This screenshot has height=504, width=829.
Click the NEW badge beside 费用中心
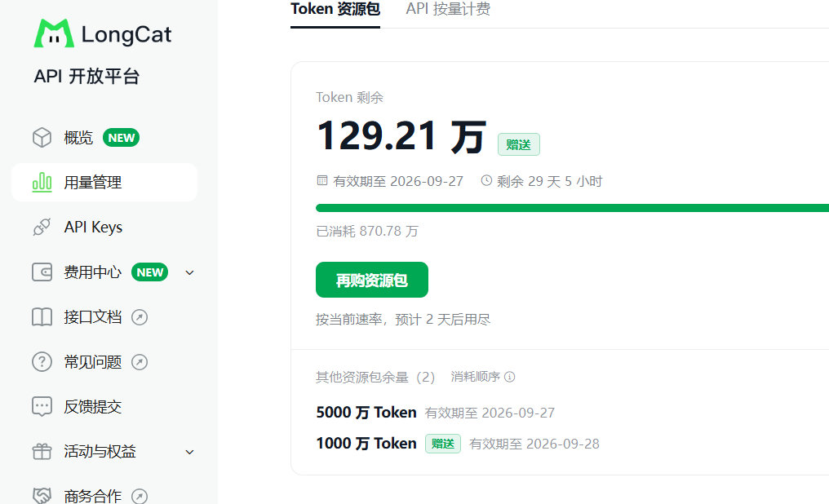pyautogui.click(x=149, y=272)
